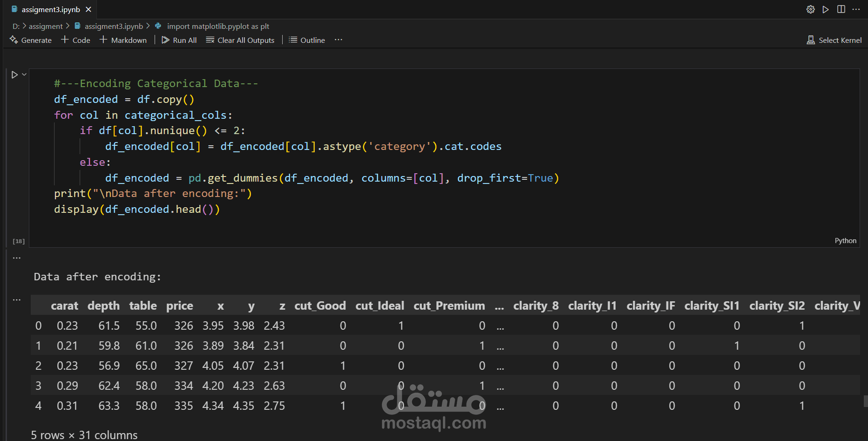Click the clarity_IF column header
The image size is (868, 441).
(x=651, y=305)
